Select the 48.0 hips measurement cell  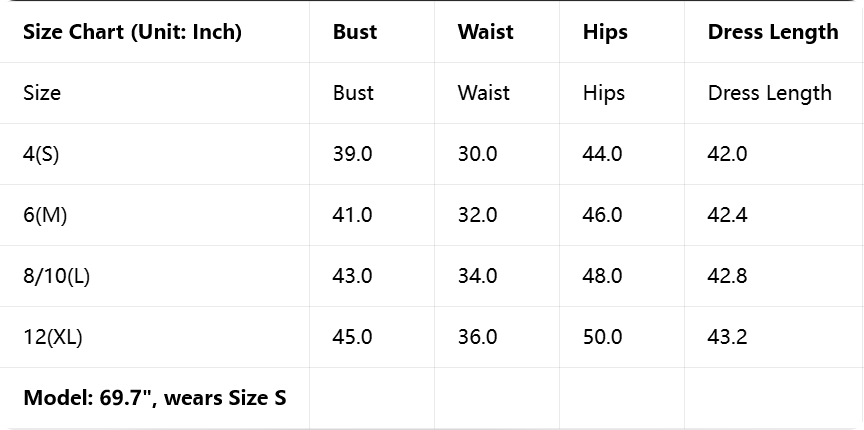(x=602, y=276)
